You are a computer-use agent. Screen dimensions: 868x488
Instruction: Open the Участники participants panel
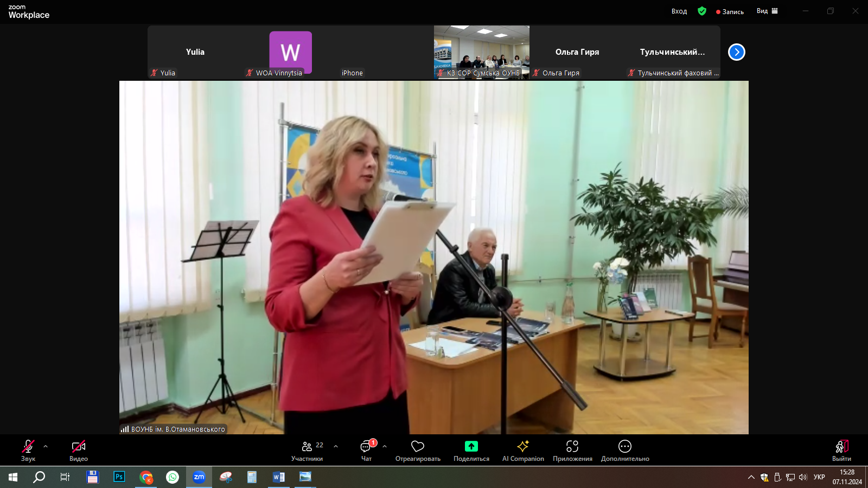pos(307,450)
